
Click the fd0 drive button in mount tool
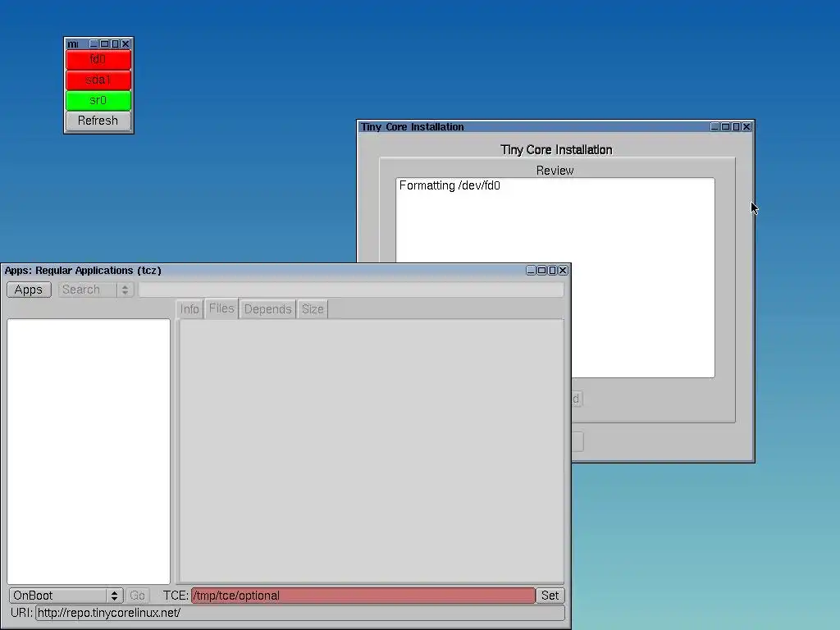(98, 59)
